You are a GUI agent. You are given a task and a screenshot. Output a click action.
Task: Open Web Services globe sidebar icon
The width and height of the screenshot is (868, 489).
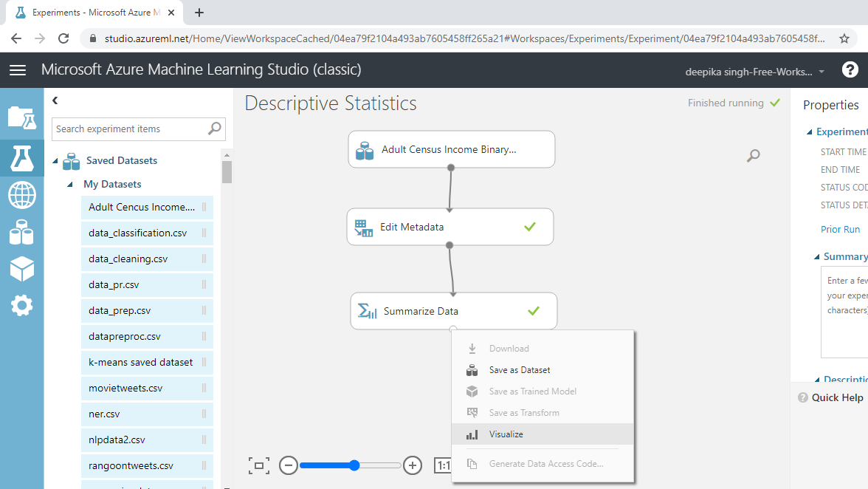[21, 195]
